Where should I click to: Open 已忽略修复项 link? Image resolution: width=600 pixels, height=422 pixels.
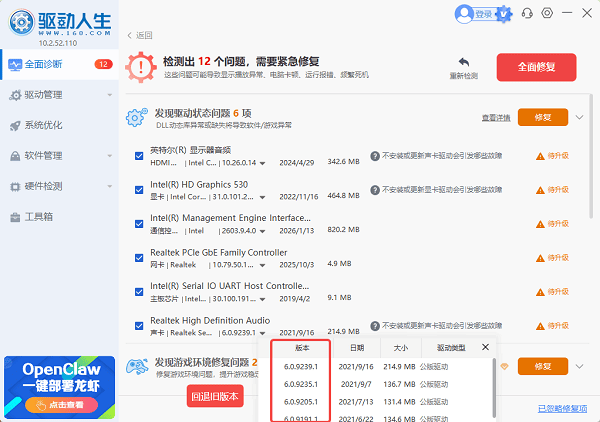click(562, 409)
